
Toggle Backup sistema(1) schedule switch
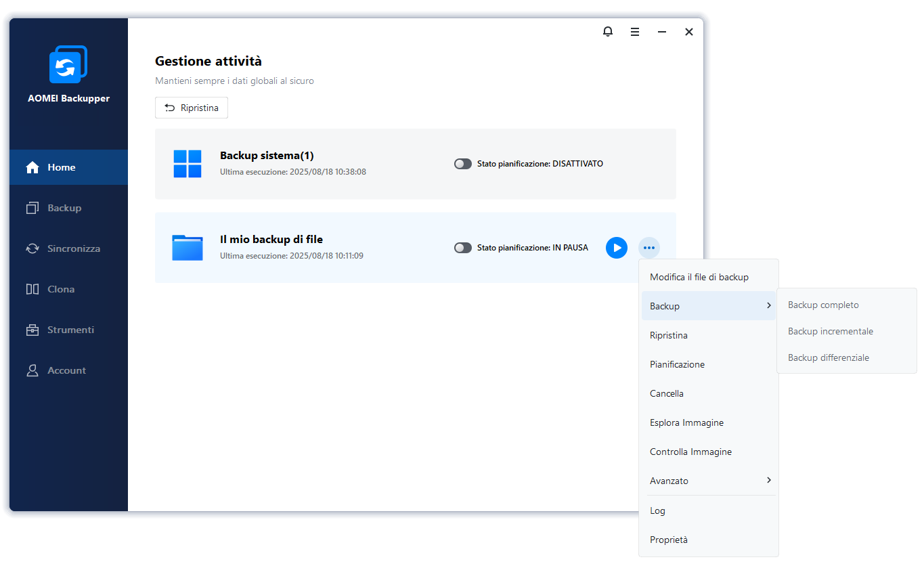click(463, 164)
